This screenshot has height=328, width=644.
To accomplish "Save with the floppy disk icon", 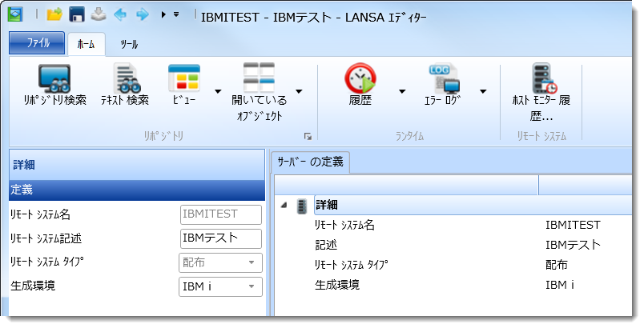I will pyautogui.click(x=76, y=14).
